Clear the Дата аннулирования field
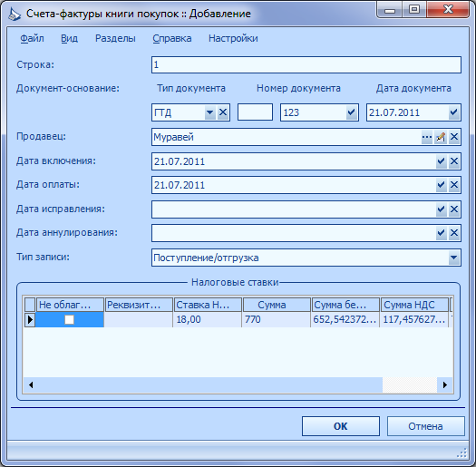Screen dimensions: 476x467 click(x=454, y=233)
